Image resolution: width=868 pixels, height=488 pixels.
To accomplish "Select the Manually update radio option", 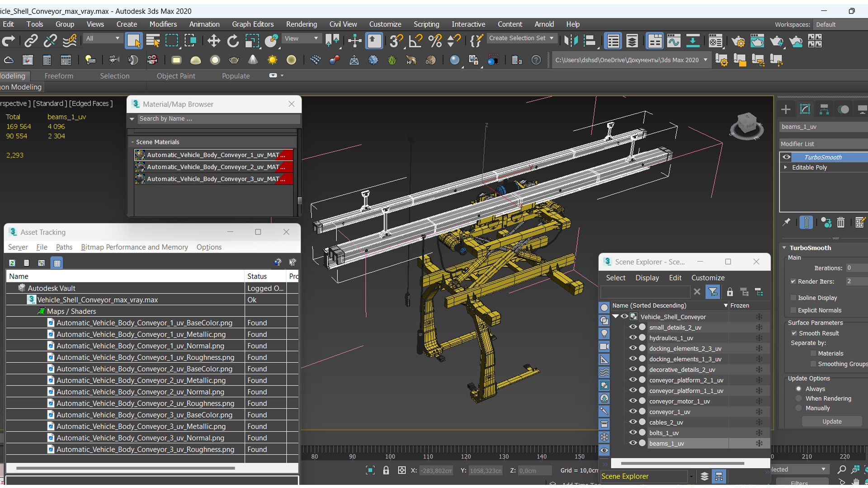I will point(799,408).
